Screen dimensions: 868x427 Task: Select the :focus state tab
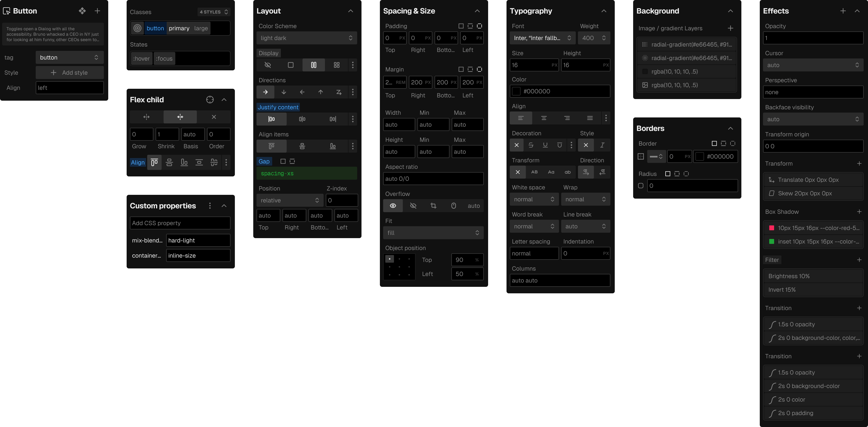pos(165,58)
